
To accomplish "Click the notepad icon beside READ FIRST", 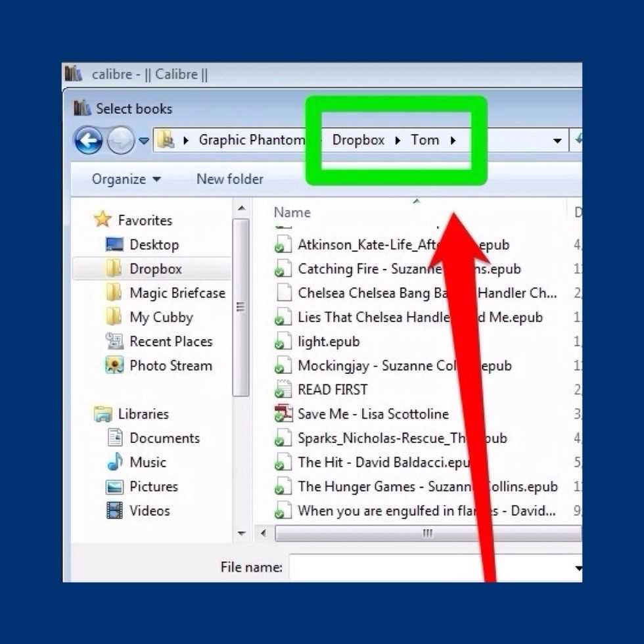I will click(x=283, y=389).
